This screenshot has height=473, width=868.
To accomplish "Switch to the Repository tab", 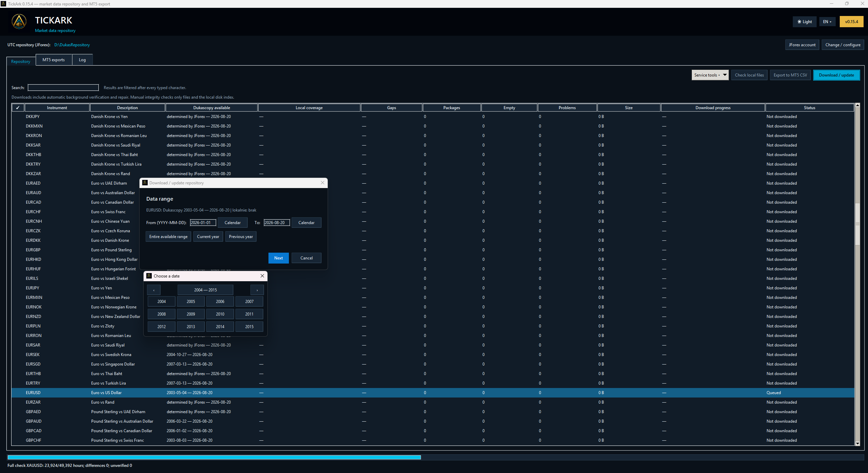I will (x=21, y=61).
